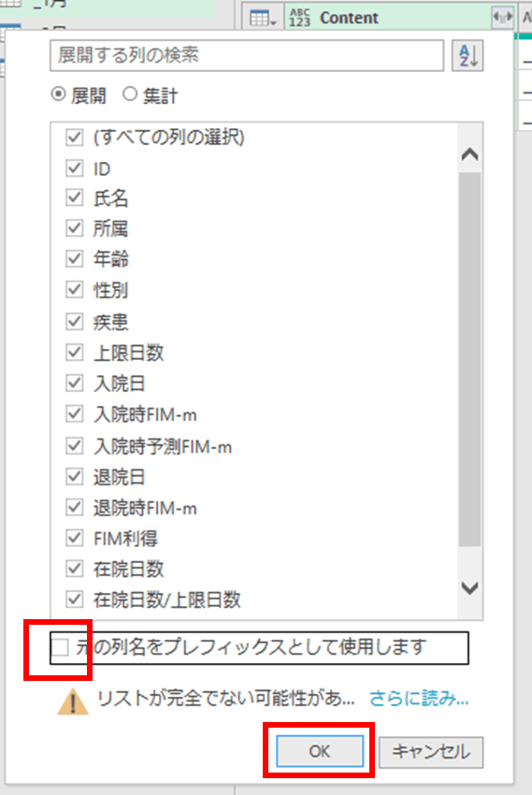Image resolution: width=532 pixels, height=795 pixels.
Task: Uncheck the ID column checkbox
Action: [75, 167]
